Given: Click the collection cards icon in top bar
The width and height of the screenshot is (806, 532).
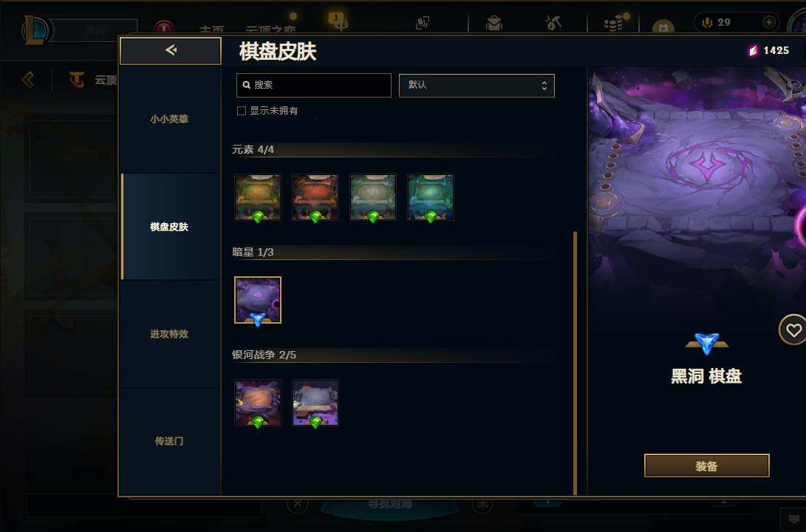Looking at the screenshot, I should [423, 23].
